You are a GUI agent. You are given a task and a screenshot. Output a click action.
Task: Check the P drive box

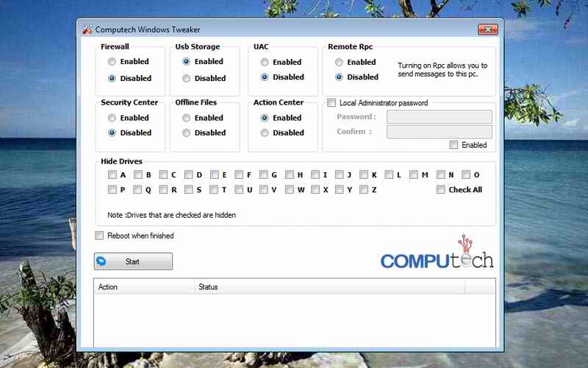112,190
